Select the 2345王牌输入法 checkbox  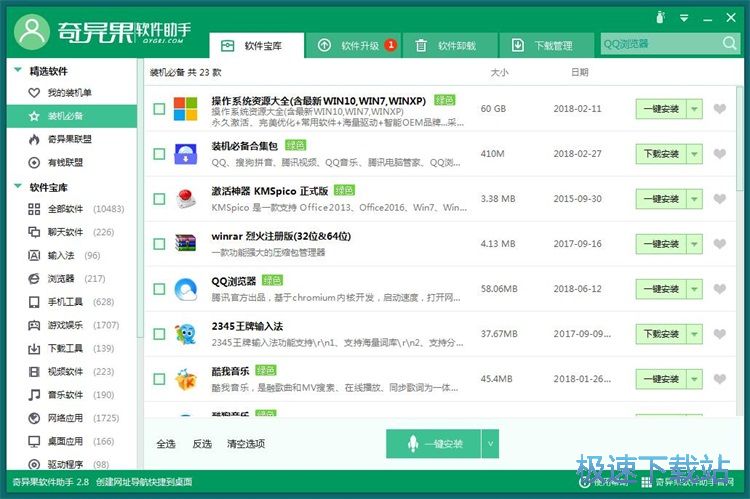[159, 334]
